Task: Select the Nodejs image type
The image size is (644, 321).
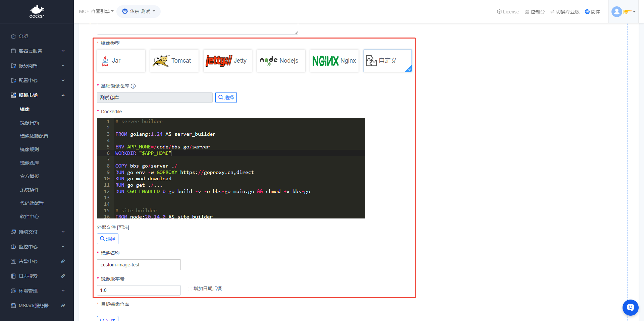Action: pos(281,61)
